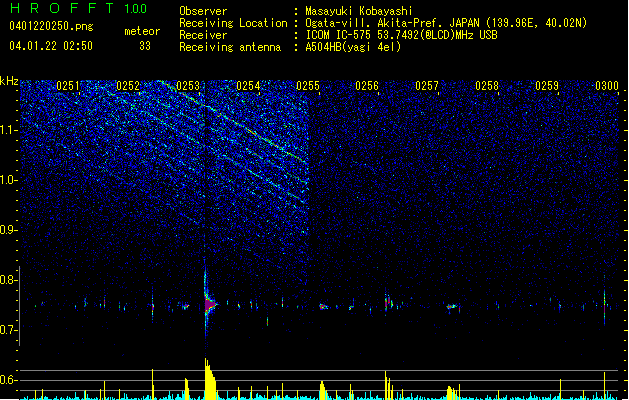Click the Observer field label
Image resolution: width=629 pixels, height=400 pixels.
(x=203, y=11)
